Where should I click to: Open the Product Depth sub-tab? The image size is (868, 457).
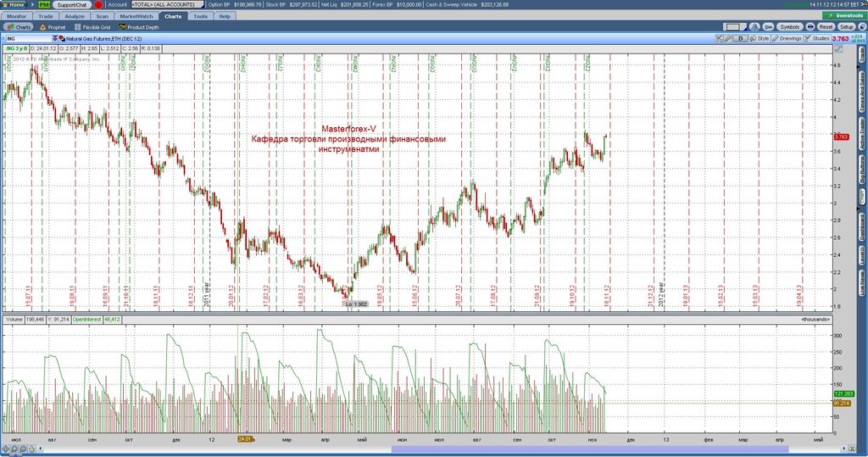click(x=139, y=26)
